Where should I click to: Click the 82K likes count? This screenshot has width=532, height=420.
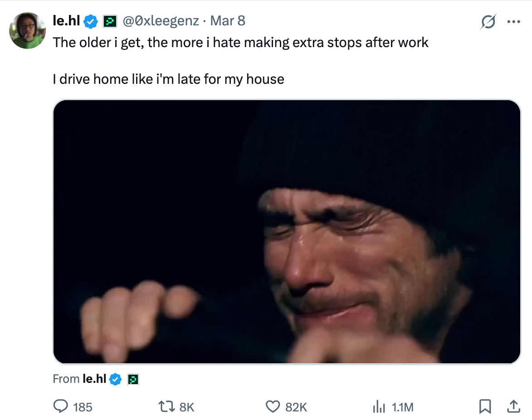coord(296,407)
